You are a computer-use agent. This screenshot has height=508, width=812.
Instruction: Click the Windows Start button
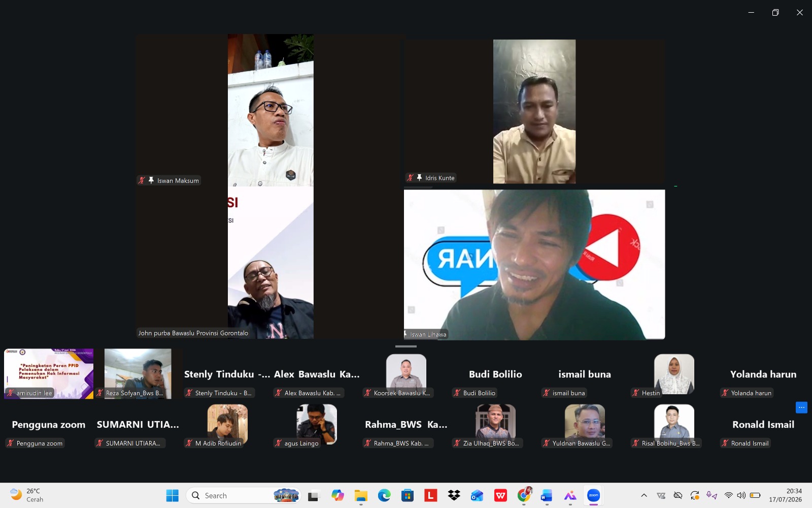pyautogui.click(x=173, y=495)
